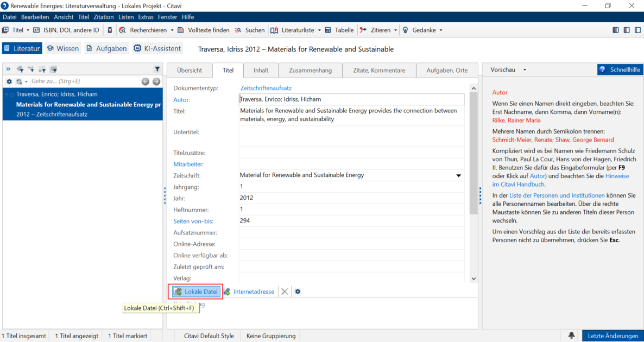Expand the Literaturliste dropdown arrow
Viewport: 644px width, 342px height.
319,30
